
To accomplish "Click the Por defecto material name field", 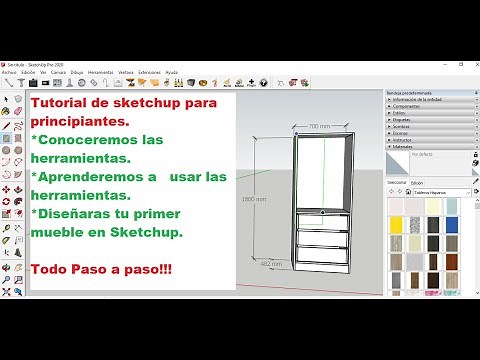I will click(440, 154).
